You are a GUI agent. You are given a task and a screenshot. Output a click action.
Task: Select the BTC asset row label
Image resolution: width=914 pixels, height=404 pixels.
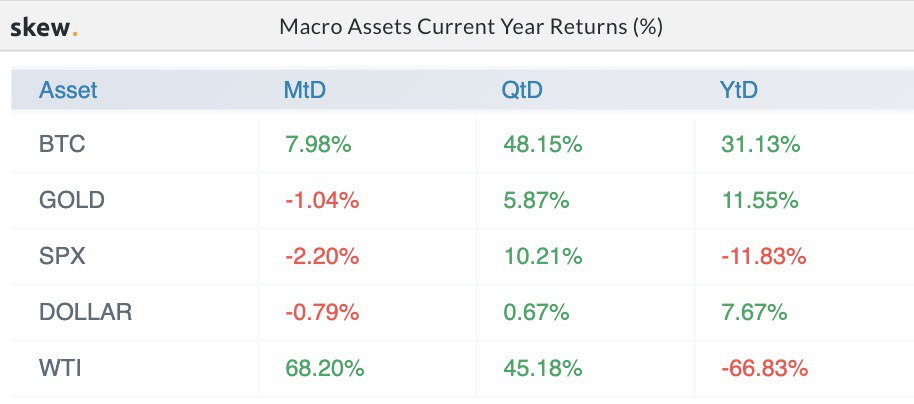(x=62, y=145)
